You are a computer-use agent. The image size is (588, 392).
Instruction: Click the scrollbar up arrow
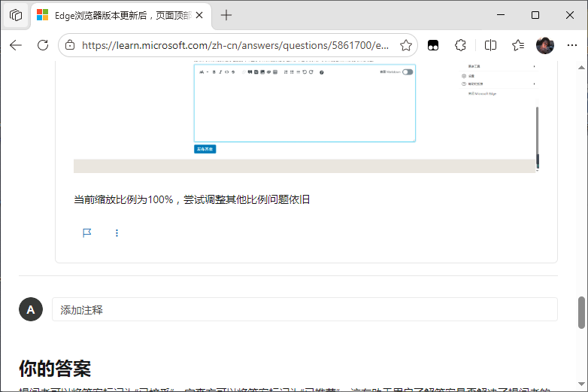[x=582, y=68]
